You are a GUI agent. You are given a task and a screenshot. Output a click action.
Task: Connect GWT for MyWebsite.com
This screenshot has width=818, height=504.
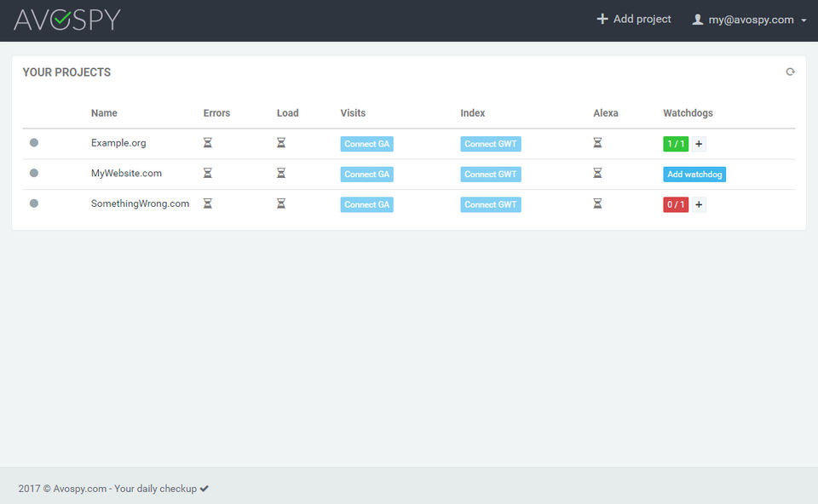tap(491, 174)
